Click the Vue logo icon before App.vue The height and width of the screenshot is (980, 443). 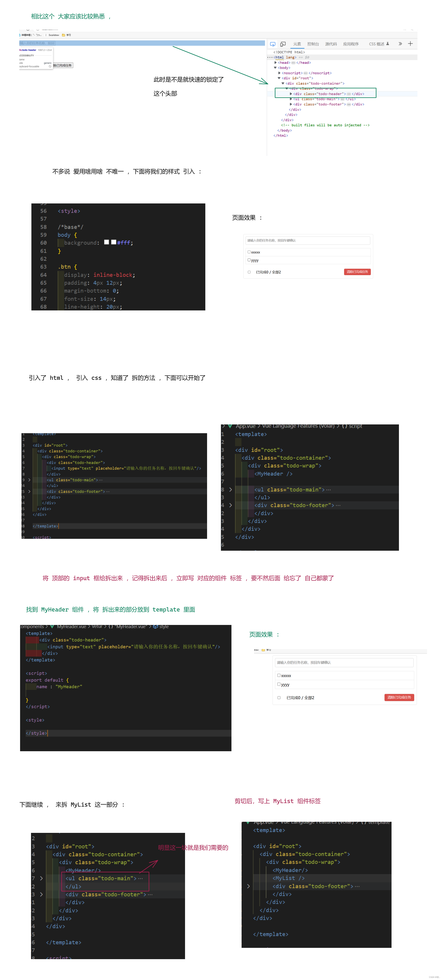230,426
